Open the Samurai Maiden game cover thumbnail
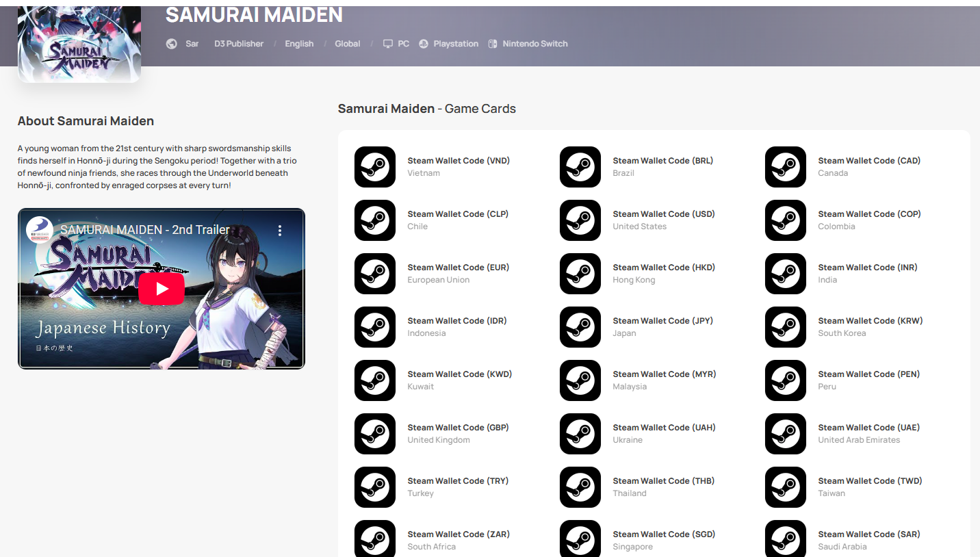980x557 pixels. (79, 44)
